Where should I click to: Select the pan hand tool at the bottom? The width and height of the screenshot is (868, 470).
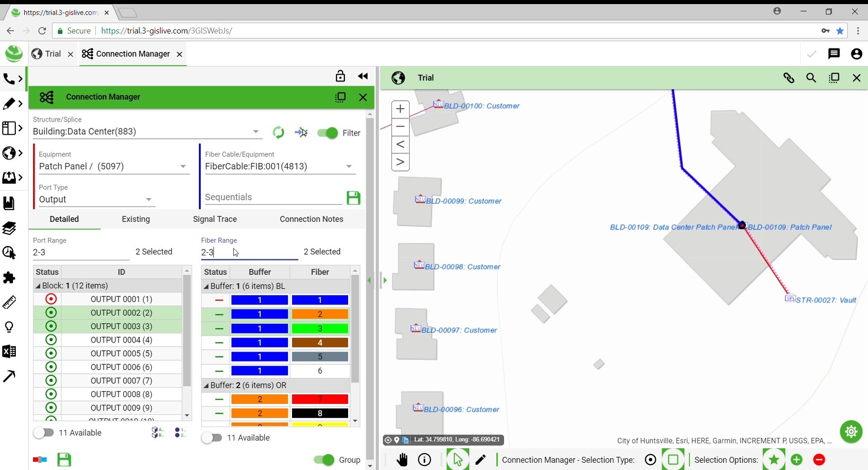click(x=402, y=460)
